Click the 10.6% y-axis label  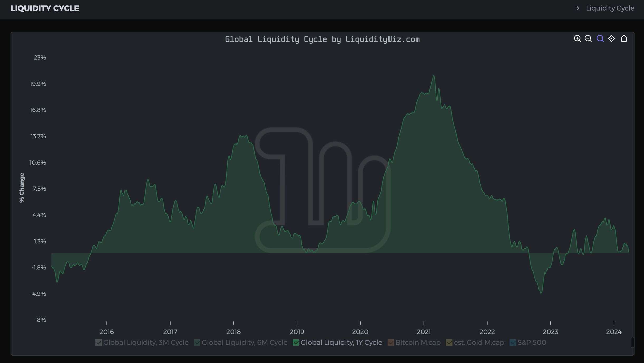(37, 163)
